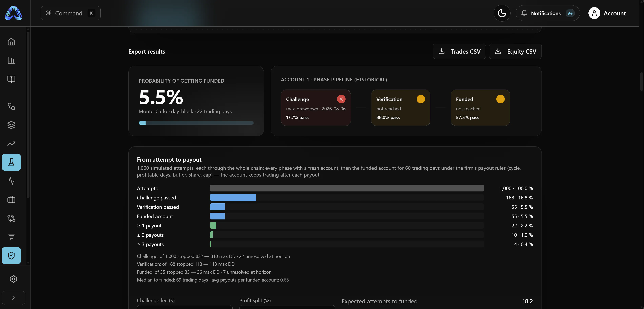Click the 'Export results' heading
Viewport: 644px width, 309px height.
pos(147,51)
